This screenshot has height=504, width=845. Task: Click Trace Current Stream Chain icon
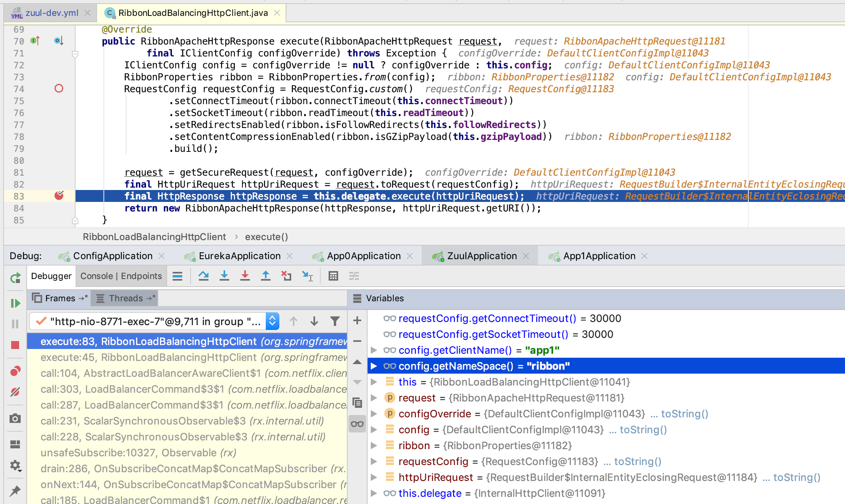coord(354,276)
